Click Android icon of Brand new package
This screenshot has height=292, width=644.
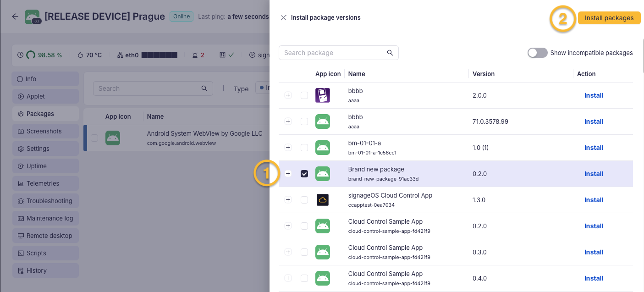tap(323, 174)
